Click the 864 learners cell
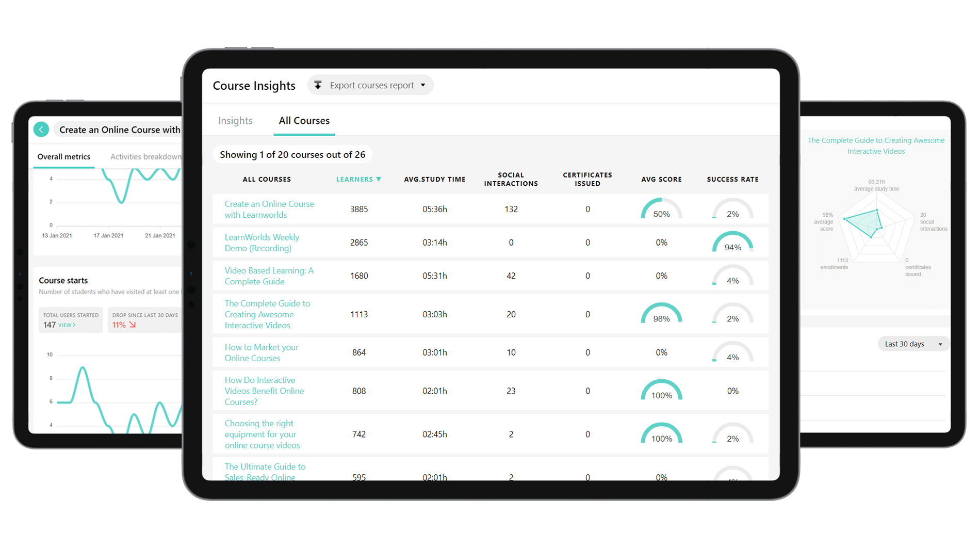Screen dimensions: 980x548 click(x=359, y=352)
